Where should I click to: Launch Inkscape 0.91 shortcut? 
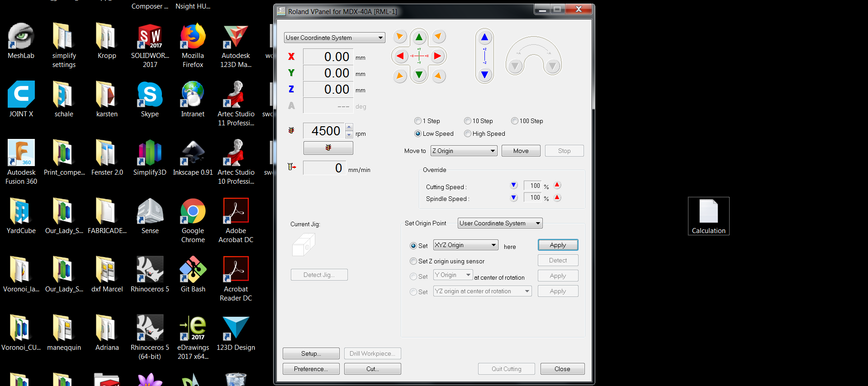[193, 158]
